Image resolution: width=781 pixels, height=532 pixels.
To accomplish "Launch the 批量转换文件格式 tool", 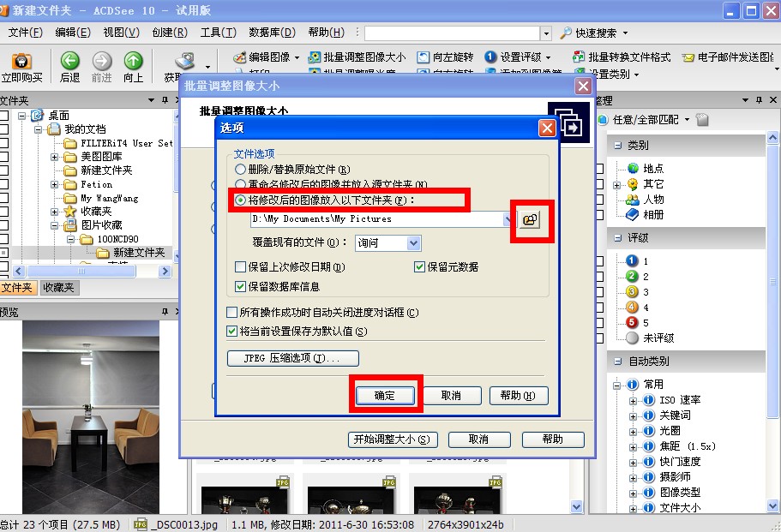I will coord(622,57).
